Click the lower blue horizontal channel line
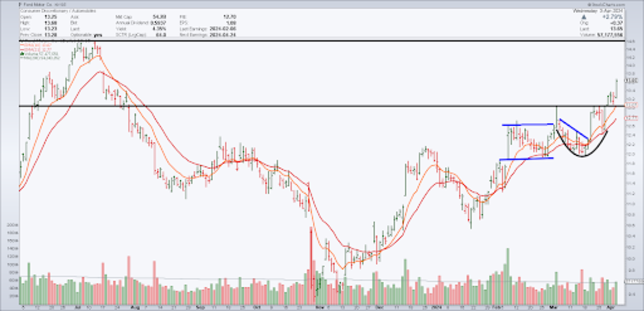The height and width of the screenshot is (311, 644). click(x=525, y=158)
